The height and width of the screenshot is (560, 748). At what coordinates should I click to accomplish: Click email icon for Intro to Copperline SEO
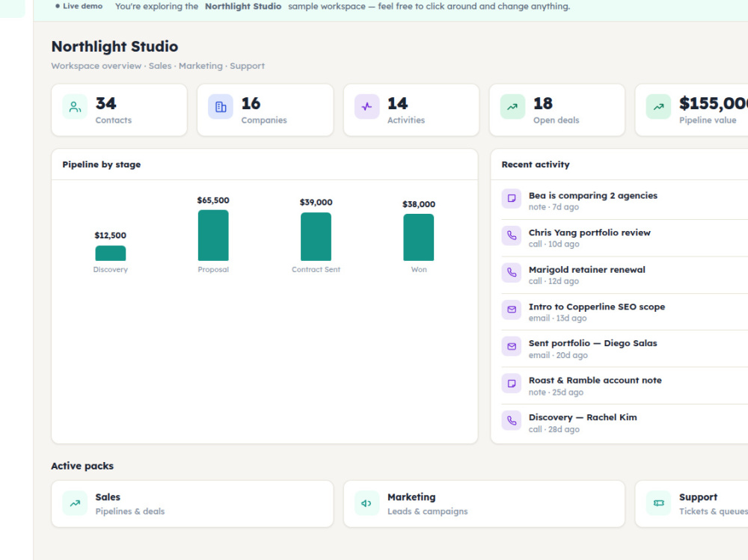[x=512, y=310]
